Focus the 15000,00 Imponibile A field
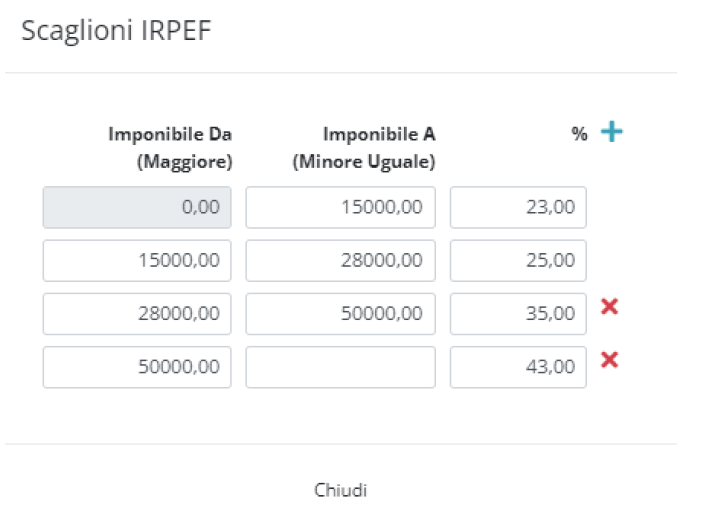The height and width of the screenshot is (517, 706). 340,208
